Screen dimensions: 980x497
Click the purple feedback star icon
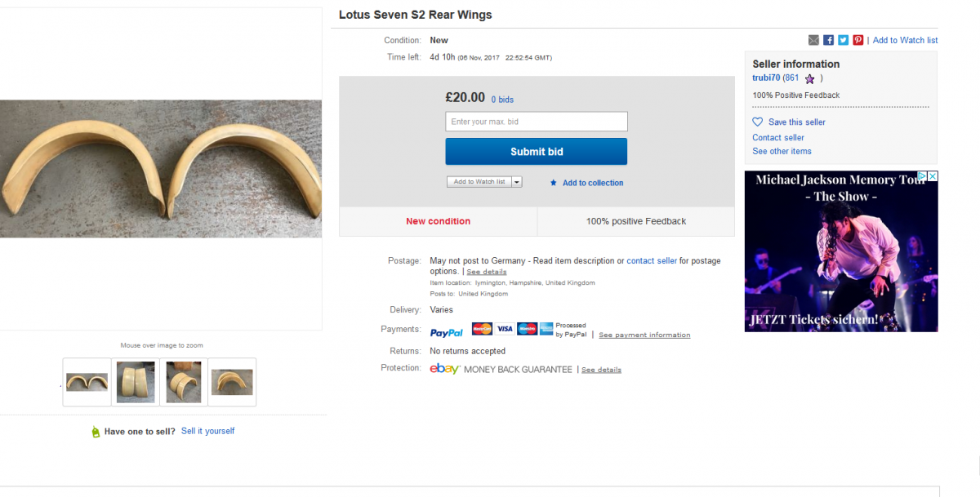(809, 79)
